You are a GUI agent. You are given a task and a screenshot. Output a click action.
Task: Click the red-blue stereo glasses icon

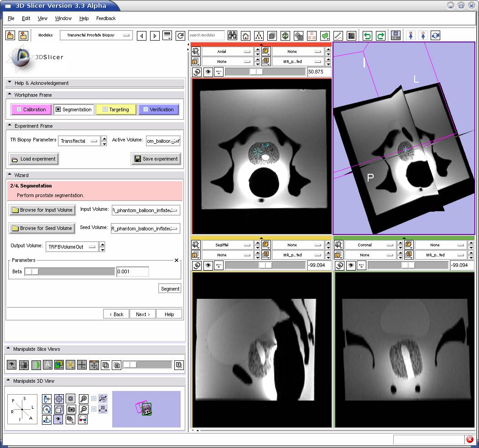point(83,420)
